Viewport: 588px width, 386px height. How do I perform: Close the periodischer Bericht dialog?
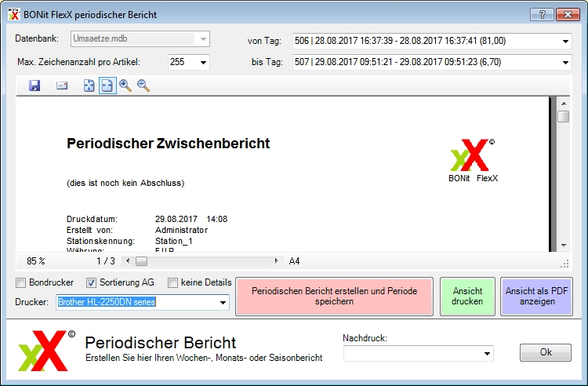coord(568,15)
